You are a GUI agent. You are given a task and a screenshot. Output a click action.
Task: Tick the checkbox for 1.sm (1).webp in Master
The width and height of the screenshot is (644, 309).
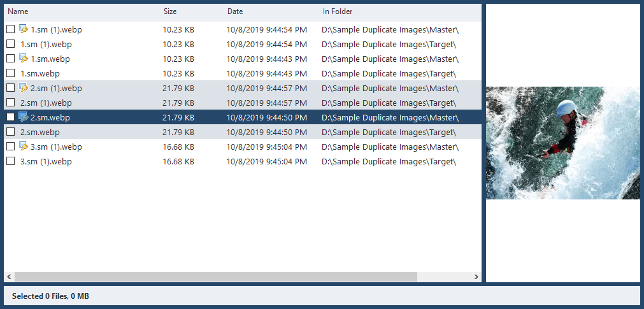click(11, 29)
